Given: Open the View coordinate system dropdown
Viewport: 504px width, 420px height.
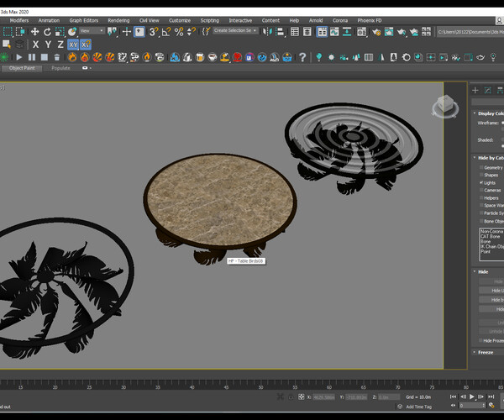Looking at the screenshot, I should [x=91, y=31].
